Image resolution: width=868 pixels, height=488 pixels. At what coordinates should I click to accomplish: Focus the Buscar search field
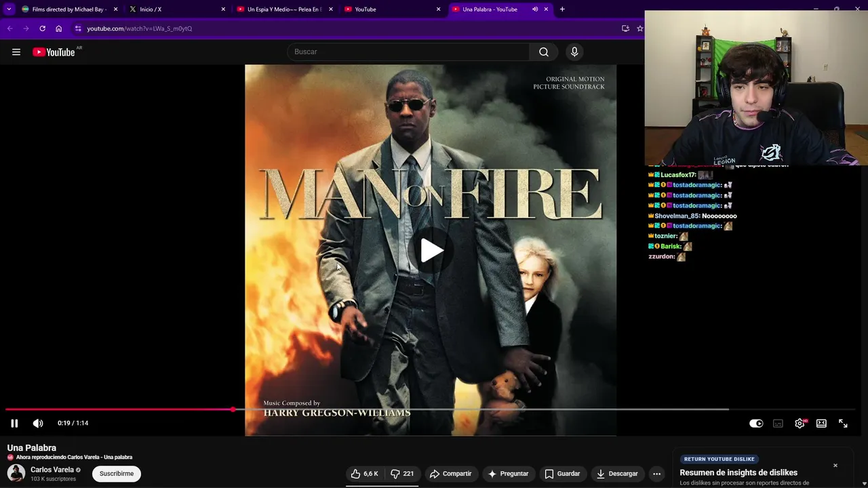409,52
